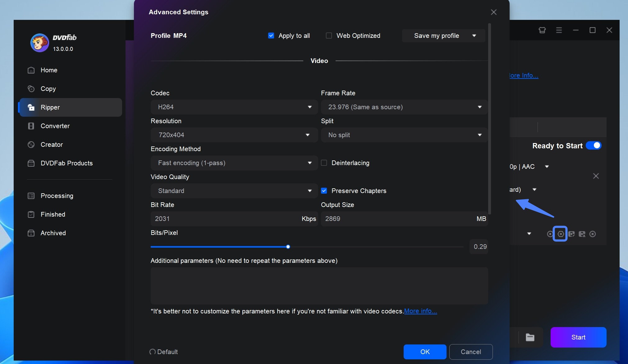Expand the Codec H264 dropdown
The image size is (628, 364).
click(x=309, y=107)
